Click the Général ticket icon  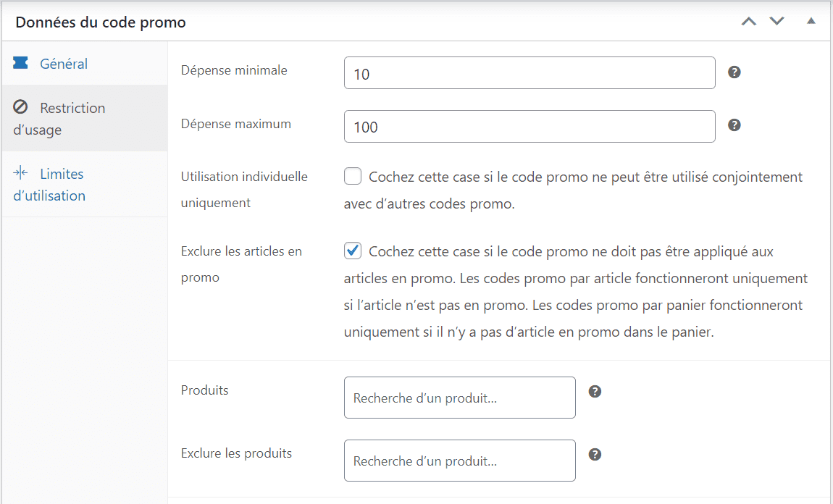(x=20, y=63)
